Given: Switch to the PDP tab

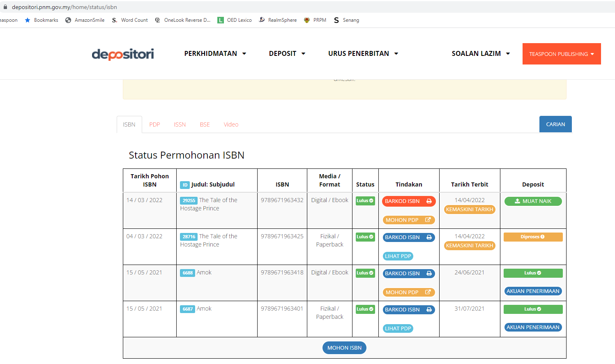Looking at the screenshot, I should (x=154, y=124).
